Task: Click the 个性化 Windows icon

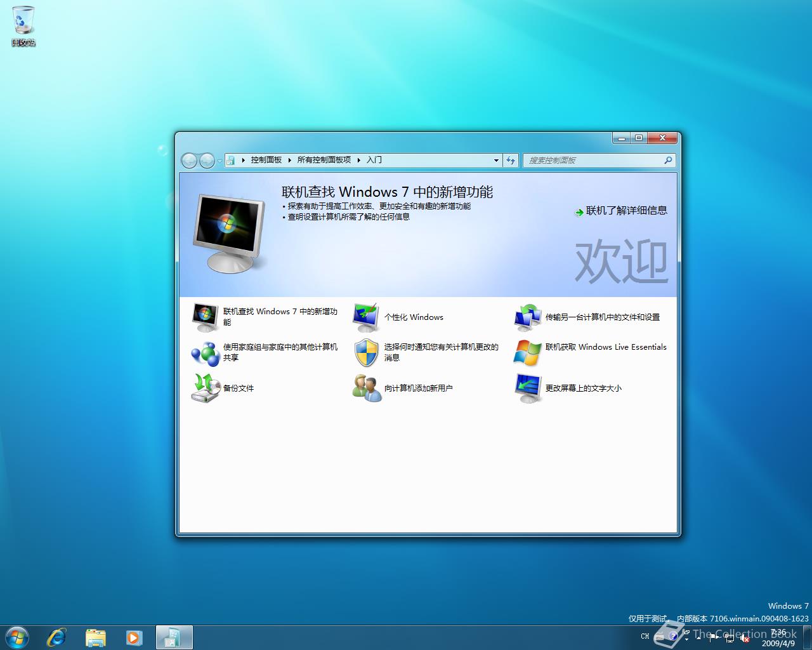Action: pyautogui.click(x=366, y=317)
